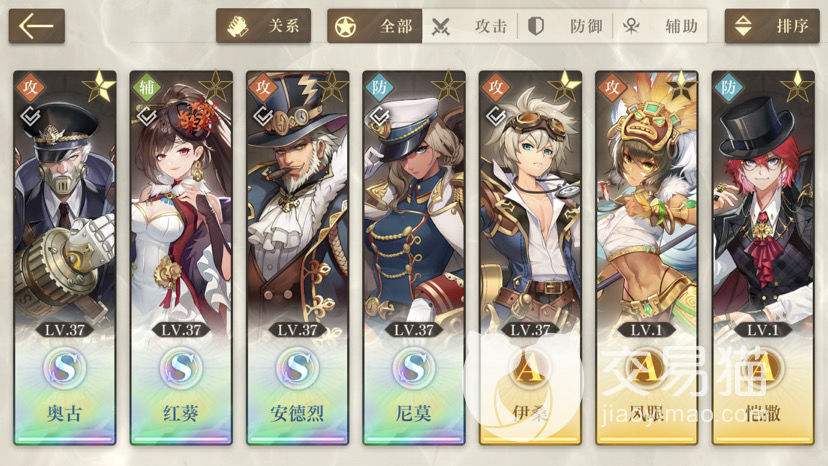This screenshot has height=466, width=828.
Task: Click the 辅 role badge on 红葵
Action: pyautogui.click(x=146, y=87)
